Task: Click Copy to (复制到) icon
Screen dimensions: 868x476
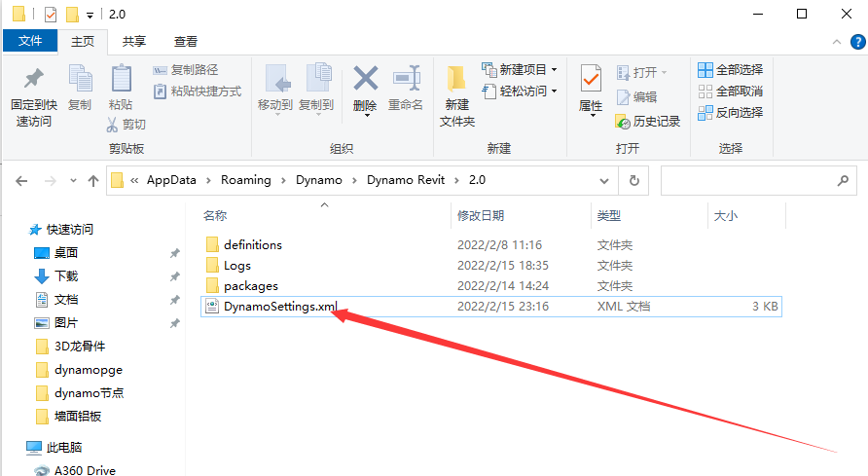Action: 318,78
